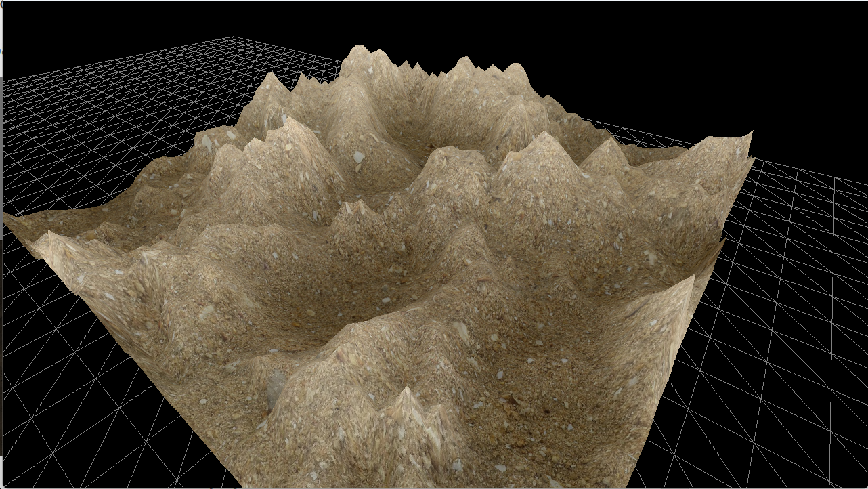This screenshot has height=489, width=868.
Task: Click the ridge peak behind the large crater
Action: tap(464, 61)
